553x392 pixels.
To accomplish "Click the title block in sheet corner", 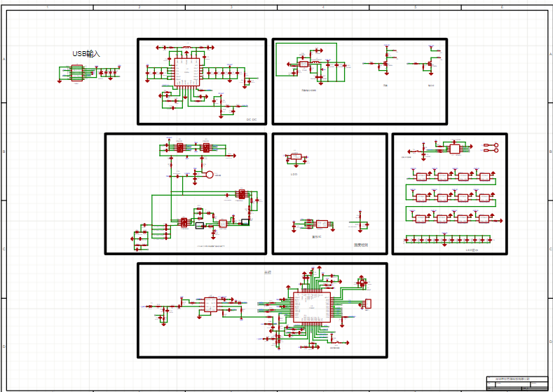I will tap(517, 384).
